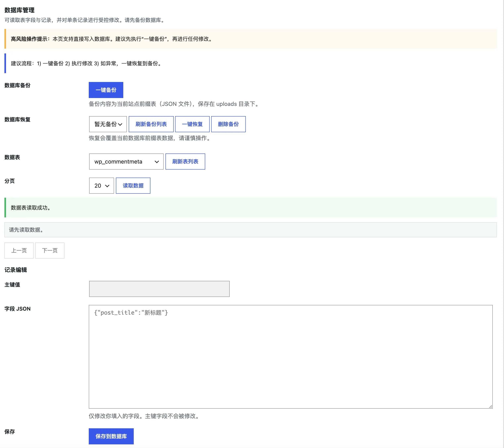Viewport: 504px width, 448px height.
Task: Go to previous page with 上一页
Action: click(19, 250)
